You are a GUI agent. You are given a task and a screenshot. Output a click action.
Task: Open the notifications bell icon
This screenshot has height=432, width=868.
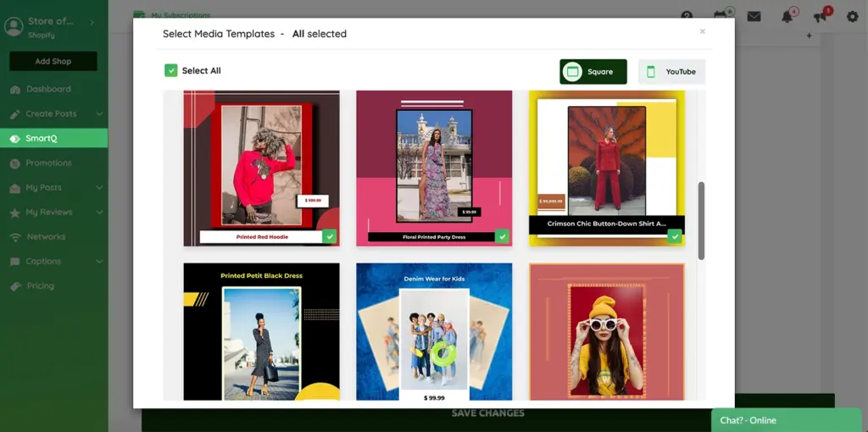tap(787, 16)
